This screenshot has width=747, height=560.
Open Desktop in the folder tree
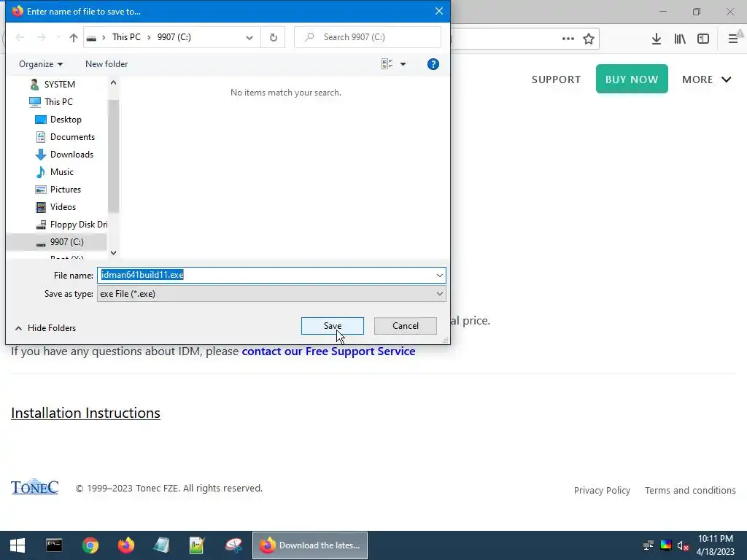[65, 120]
